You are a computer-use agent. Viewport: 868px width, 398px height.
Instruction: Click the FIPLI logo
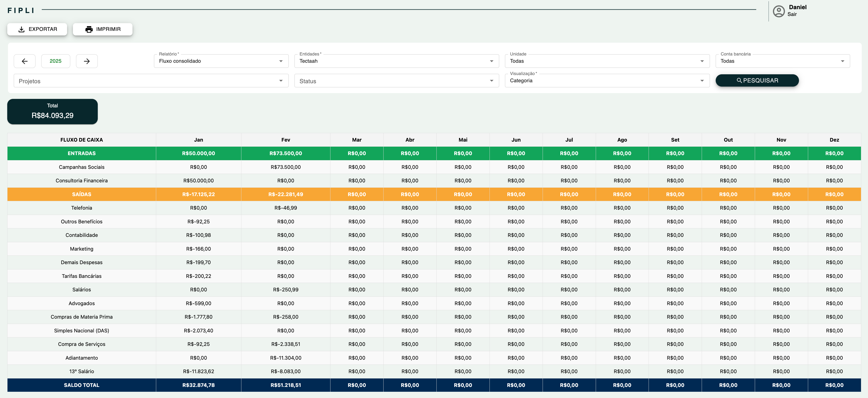click(21, 10)
